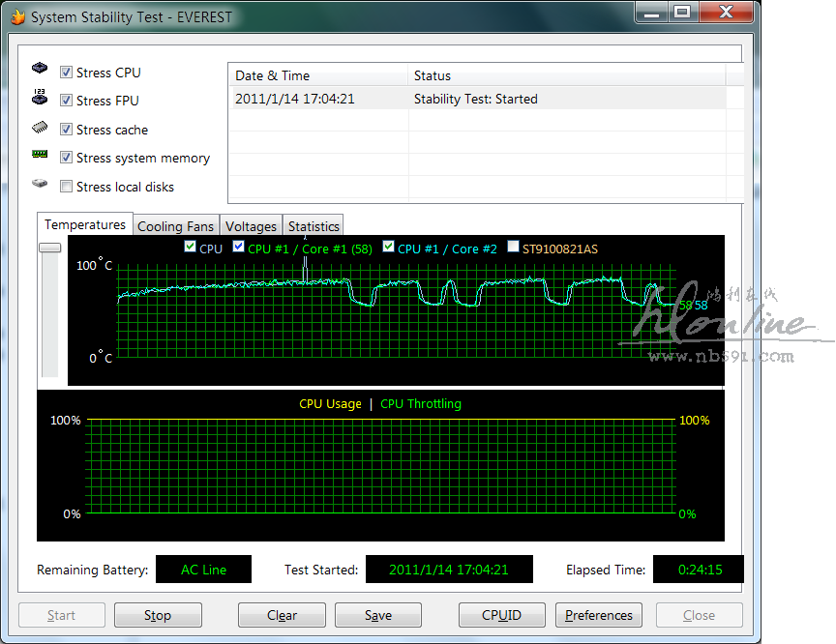Open the CPUID window
Screen dimensions: 836x644
click(502, 615)
